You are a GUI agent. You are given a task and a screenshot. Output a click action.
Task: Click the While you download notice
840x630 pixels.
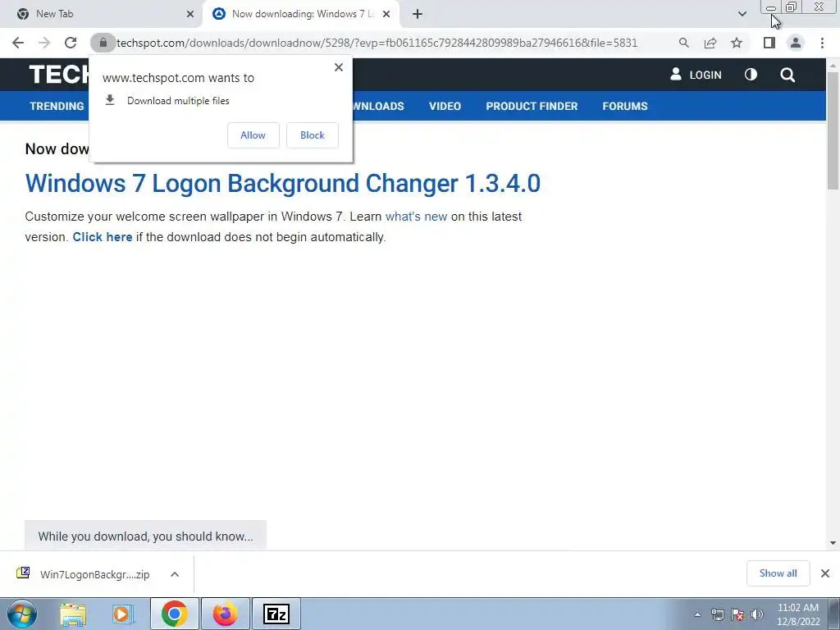click(x=145, y=536)
